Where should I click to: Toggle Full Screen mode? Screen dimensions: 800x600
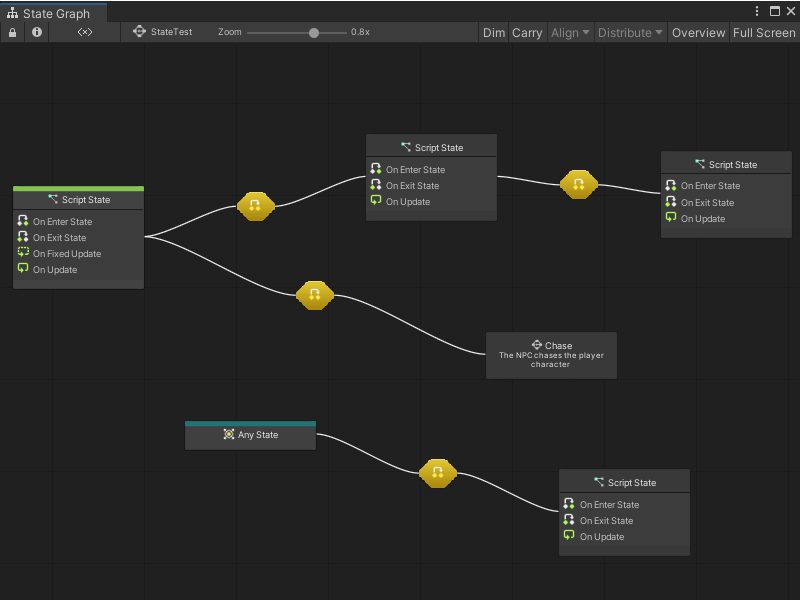click(763, 32)
